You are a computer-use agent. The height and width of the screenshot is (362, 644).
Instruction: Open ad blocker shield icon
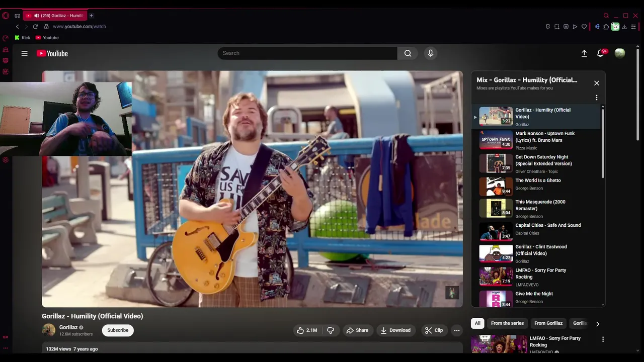click(566, 27)
